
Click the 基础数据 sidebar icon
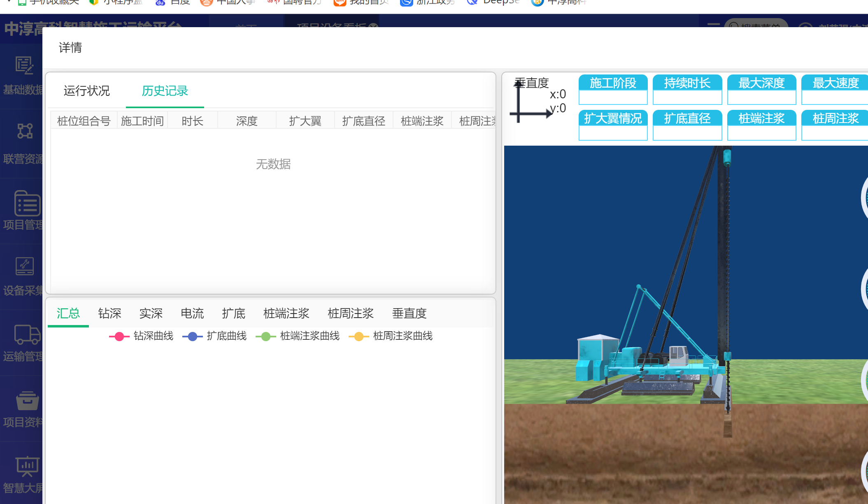(x=24, y=65)
